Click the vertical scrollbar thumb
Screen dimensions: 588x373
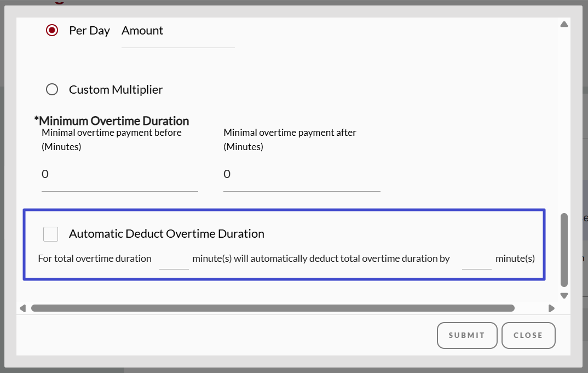coord(564,249)
